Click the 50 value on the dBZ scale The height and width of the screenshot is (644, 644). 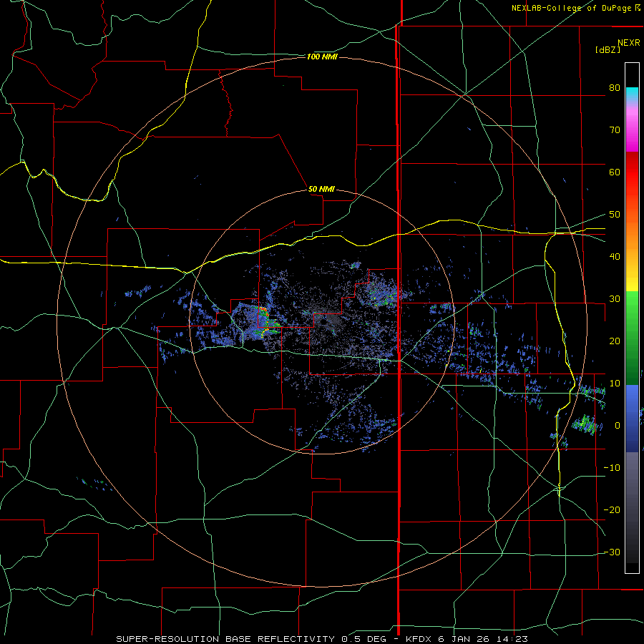click(615, 215)
